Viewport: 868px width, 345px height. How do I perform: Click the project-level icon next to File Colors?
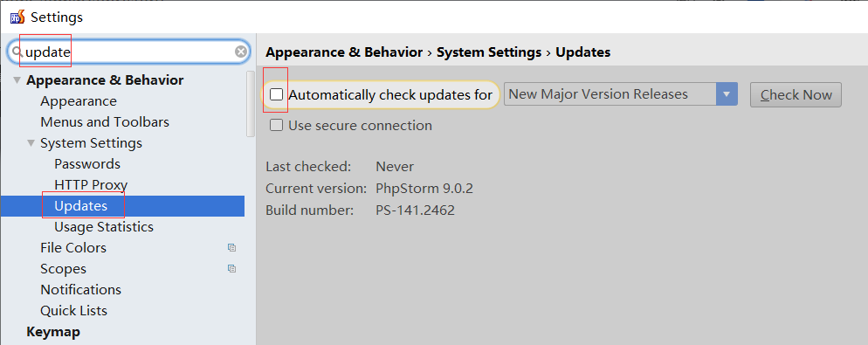click(232, 248)
